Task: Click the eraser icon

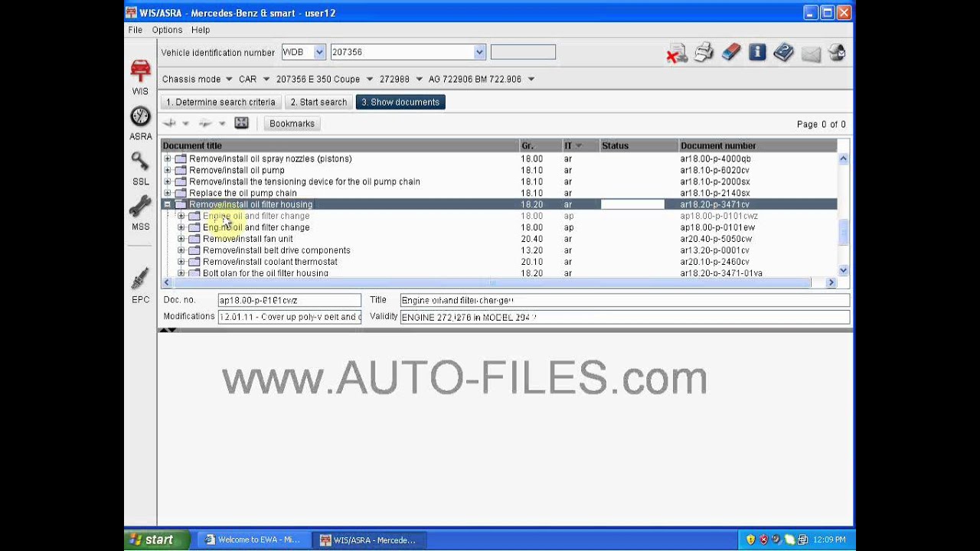Action: pos(731,52)
